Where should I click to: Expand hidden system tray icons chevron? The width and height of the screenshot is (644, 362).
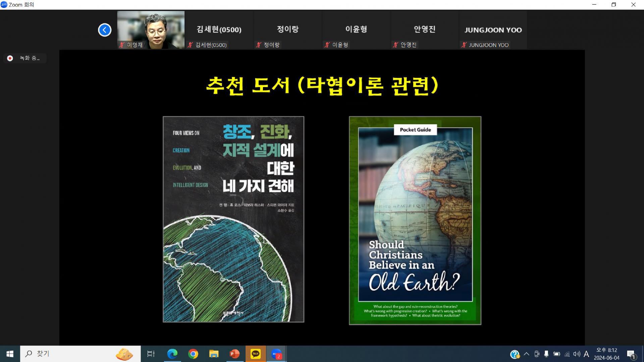(526, 354)
